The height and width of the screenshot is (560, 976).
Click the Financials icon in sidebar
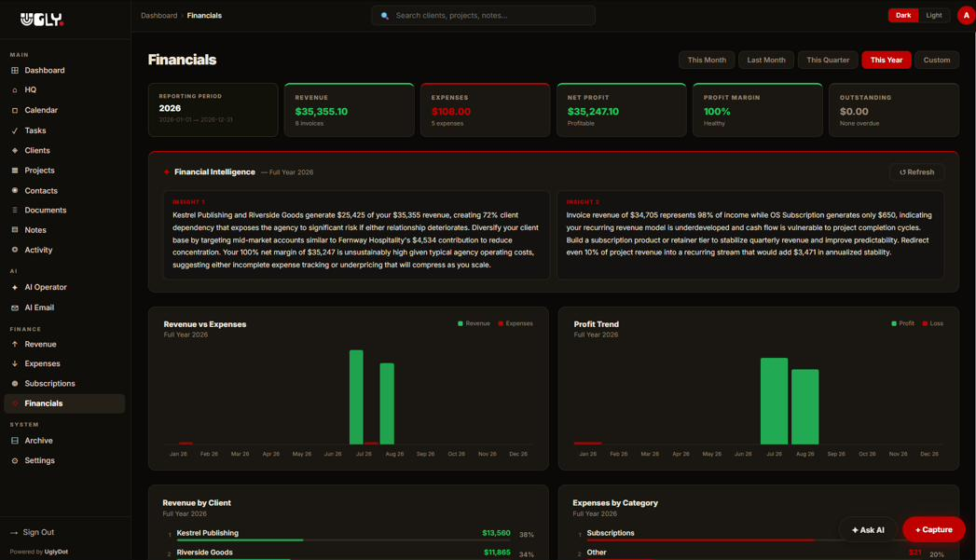[x=15, y=403]
